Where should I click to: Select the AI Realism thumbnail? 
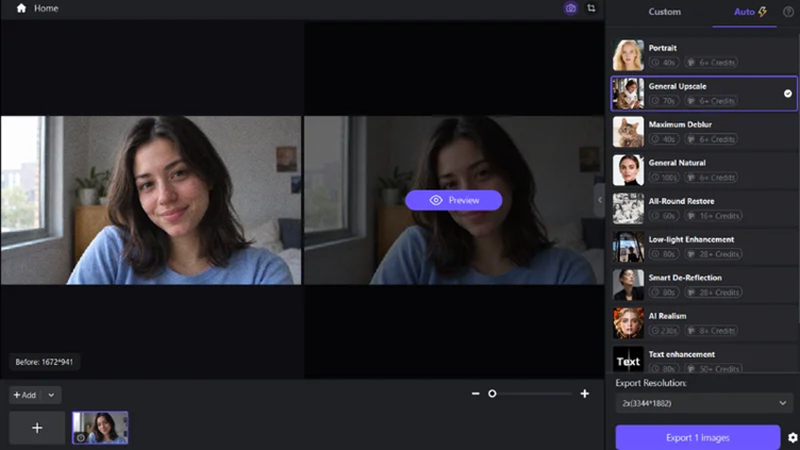click(628, 323)
